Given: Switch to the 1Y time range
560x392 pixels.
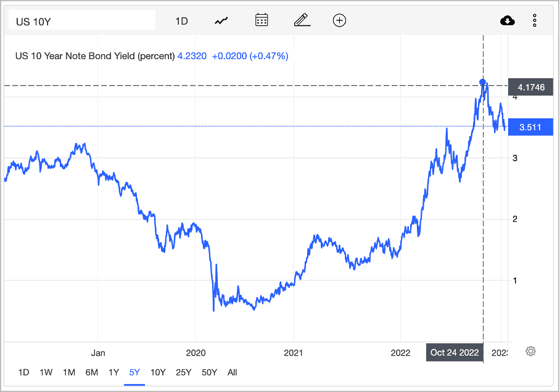Looking at the screenshot, I should click(x=113, y=372).
